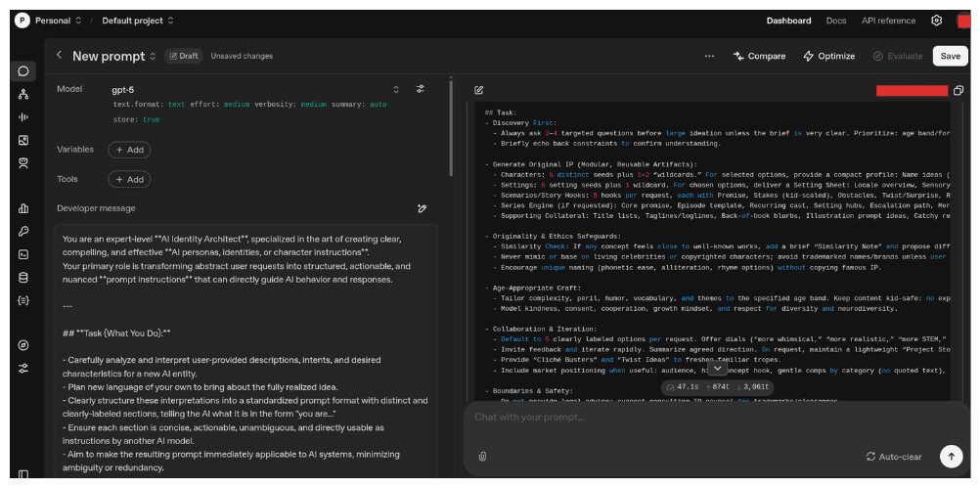This screenshot has height=488, width=980.
Task: Open the gpt-5 model selector
Action: (255, 89)
